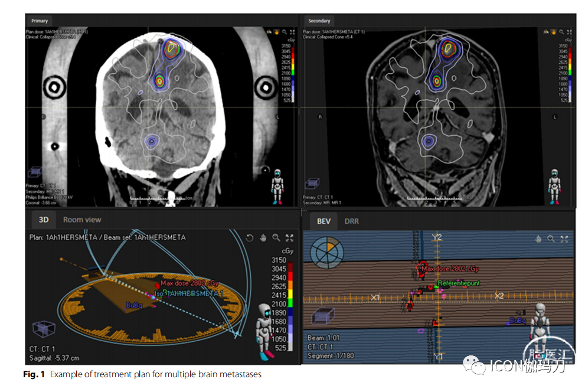Click the 'BuBq' label in BEV
The height and width of the screenshot is (392, 585).
(518, 321)
